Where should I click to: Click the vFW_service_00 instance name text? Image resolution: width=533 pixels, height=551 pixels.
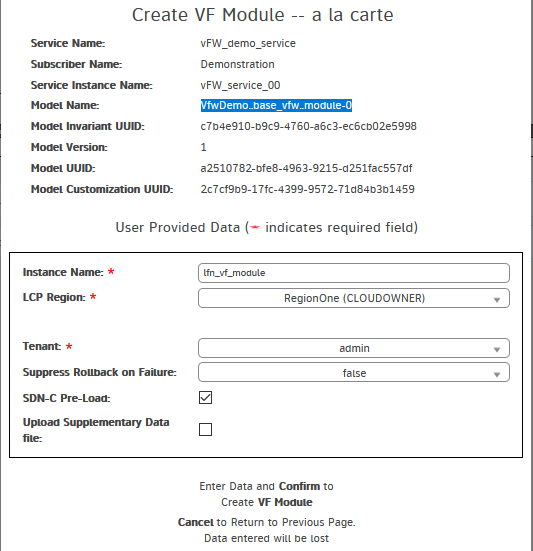pyautogui.click(x=240, y=85)
